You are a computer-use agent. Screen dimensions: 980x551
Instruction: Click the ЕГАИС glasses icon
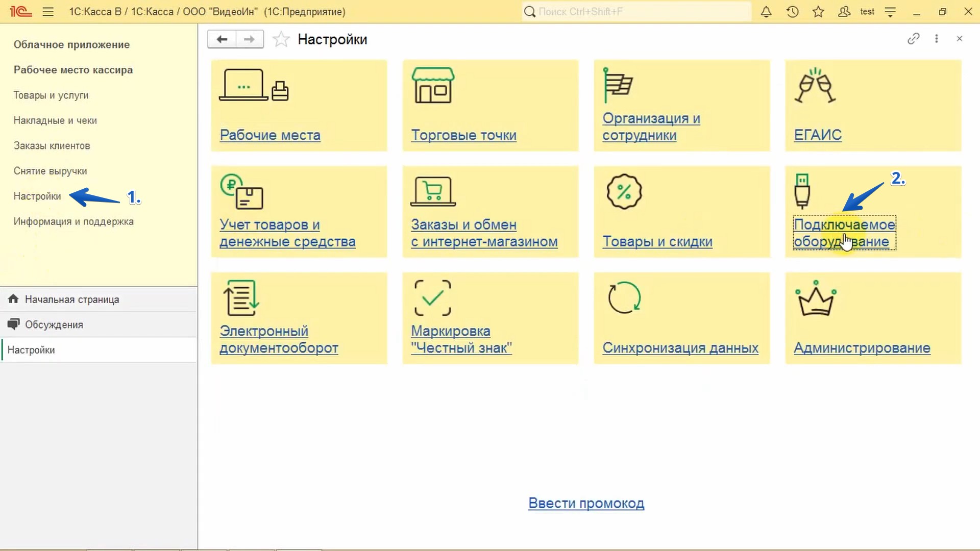coord(815,86)
